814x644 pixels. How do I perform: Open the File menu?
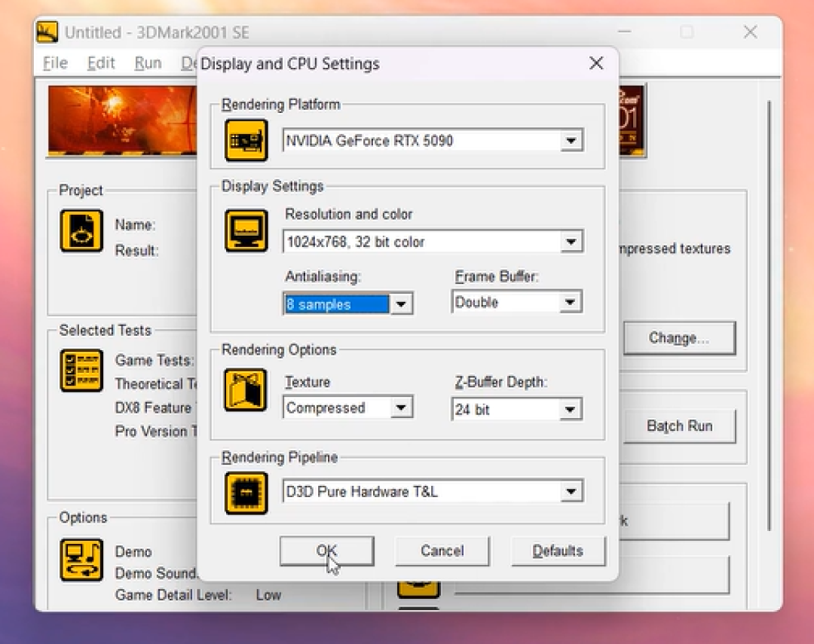click(x=55, y=63)
